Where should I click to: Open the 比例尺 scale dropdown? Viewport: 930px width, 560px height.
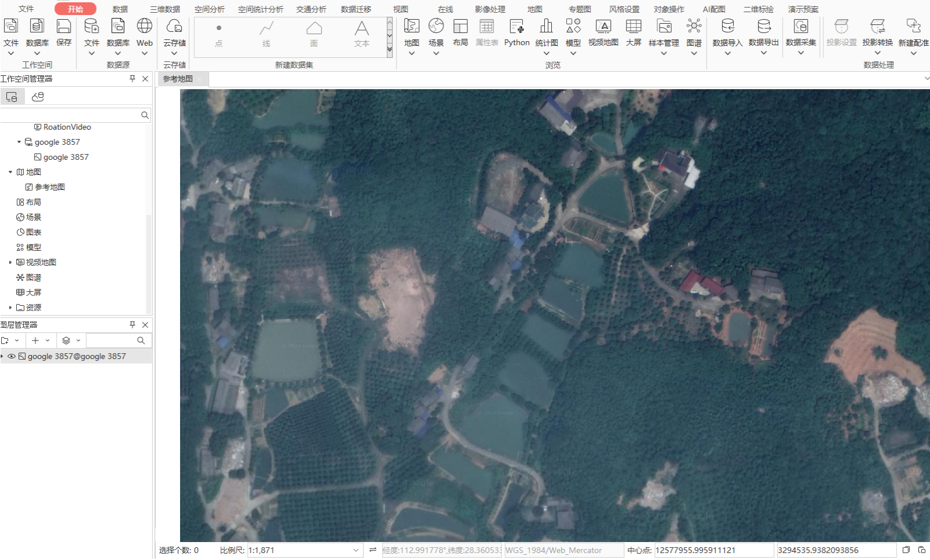point(356,550)
